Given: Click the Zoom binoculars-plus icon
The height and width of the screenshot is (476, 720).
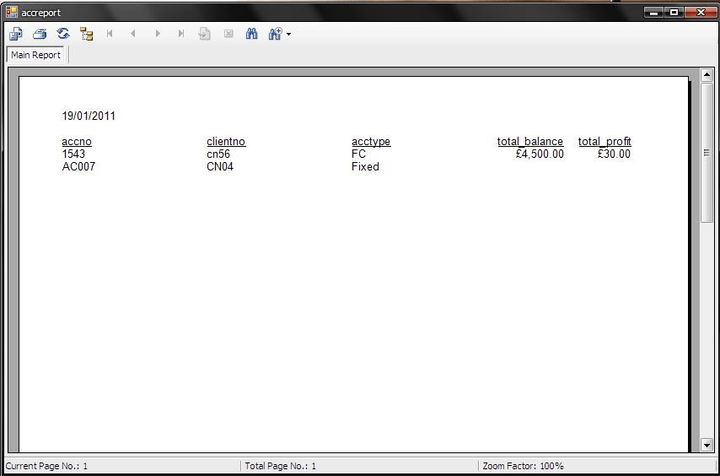Looking at the screenshot, I should point(275,34).
